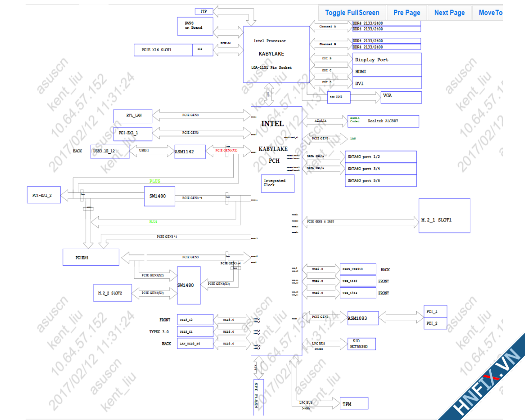The image size is (525, 420).
Task: Click the HDMI output box
Action: 387,71
